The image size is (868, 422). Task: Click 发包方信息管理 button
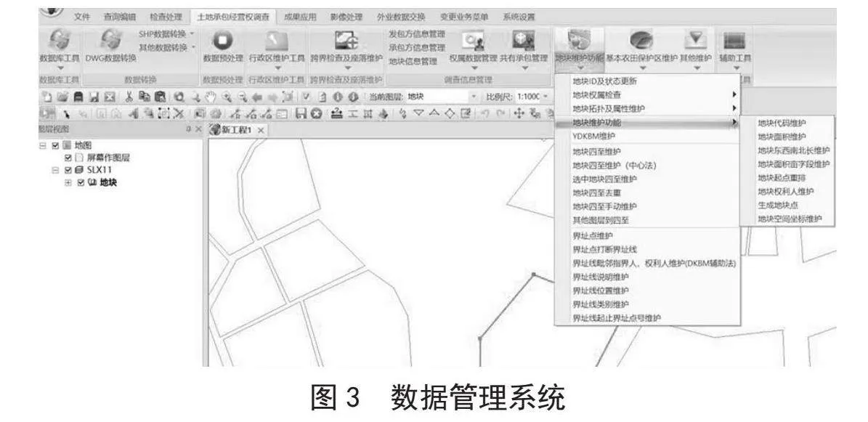click(417, 34)
